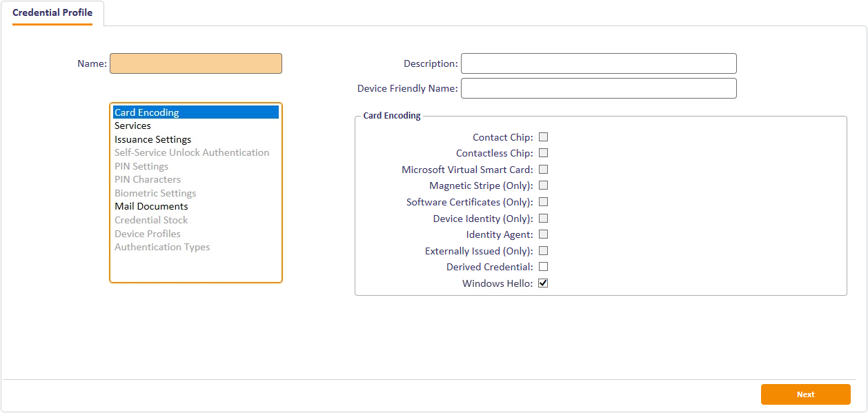Screen dimensions: 868x413
Task: Click the Device Friendly Name field
Action: pos(598,88)
